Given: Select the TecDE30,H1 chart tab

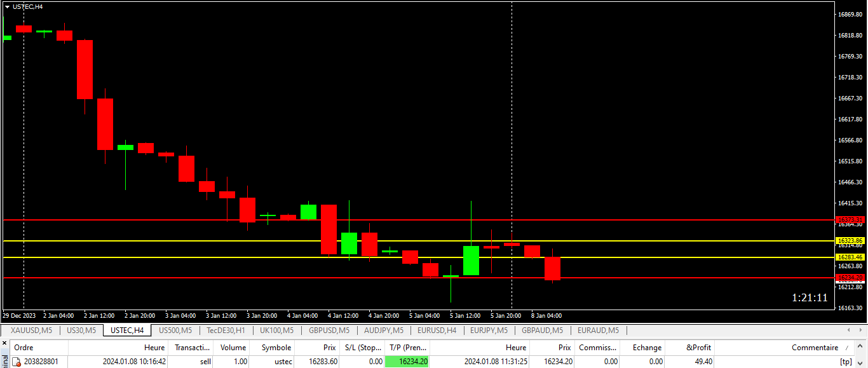Looking at the screenshot, I should pos(226,331).
